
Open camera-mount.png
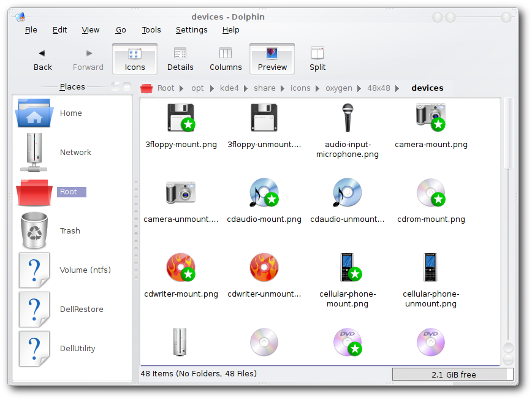click(x=431, y=117)
